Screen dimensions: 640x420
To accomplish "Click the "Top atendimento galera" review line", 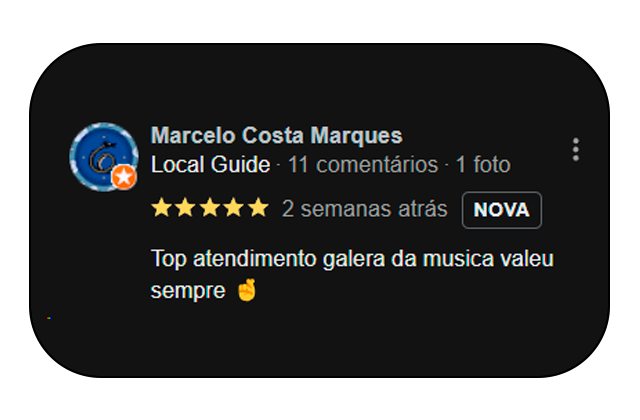I will 352,259.
